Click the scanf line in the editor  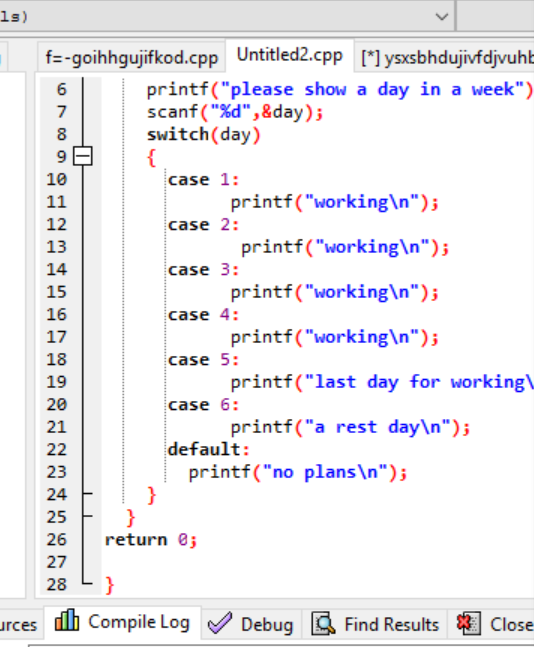point(235,112)
